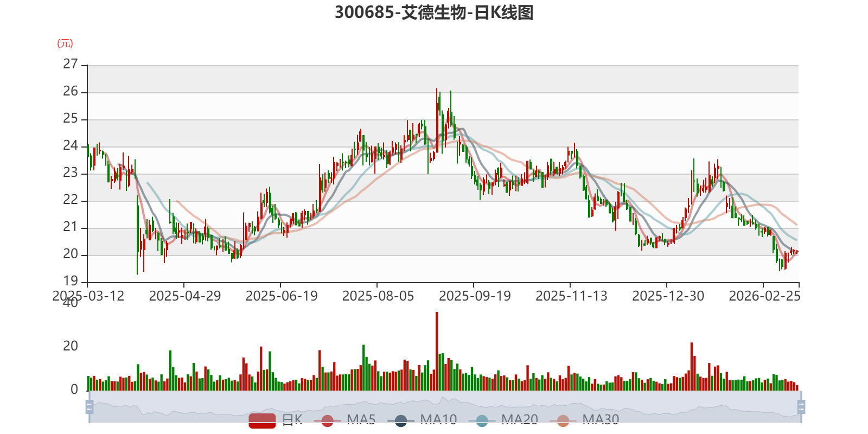This screenshot has width=868, height=434.
Task: Click the 2026-02-25 date label
Action: 764,296
